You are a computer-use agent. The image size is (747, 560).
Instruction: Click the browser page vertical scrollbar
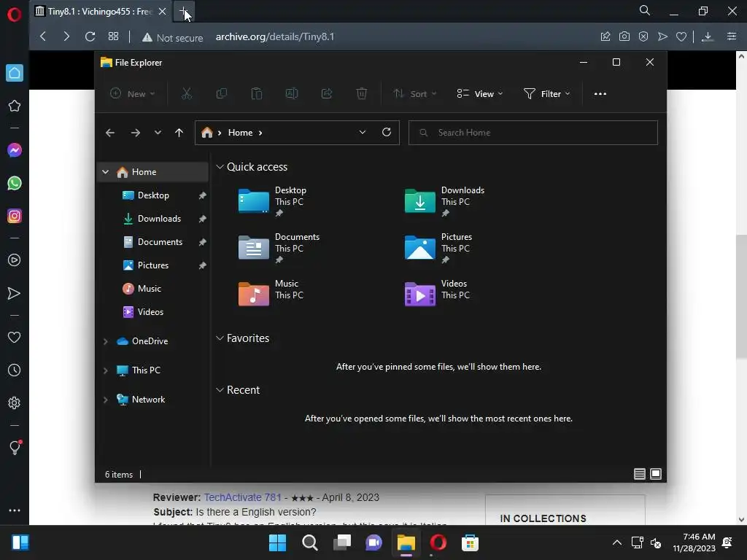[741, 297]
